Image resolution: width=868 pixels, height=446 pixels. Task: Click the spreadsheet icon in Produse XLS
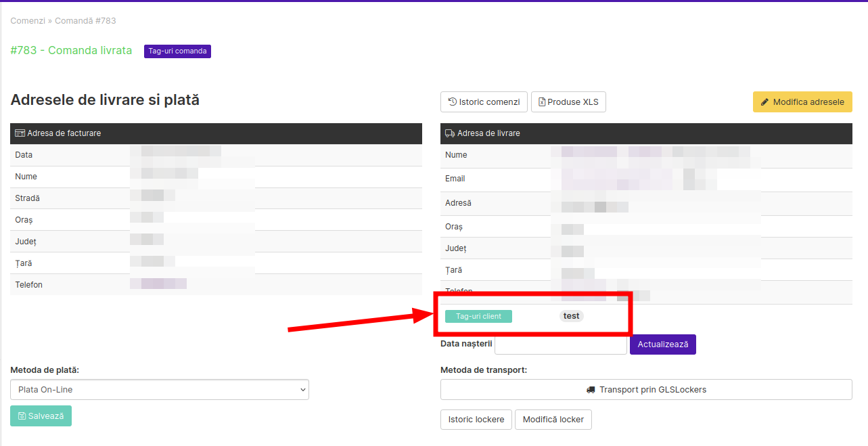542,102
